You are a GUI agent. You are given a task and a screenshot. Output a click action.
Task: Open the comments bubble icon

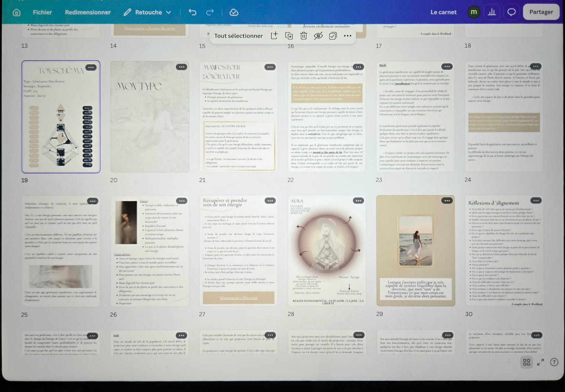click(511, 12)
